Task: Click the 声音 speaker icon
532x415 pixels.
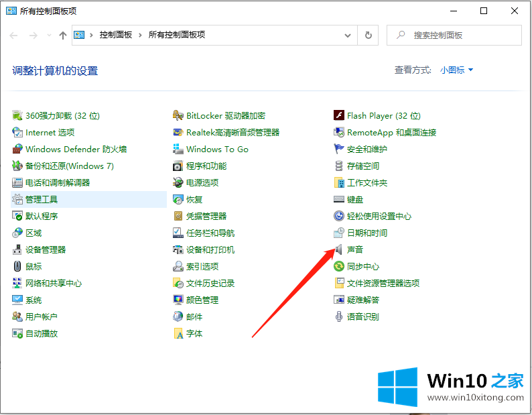Action: (x=339, y=249)
